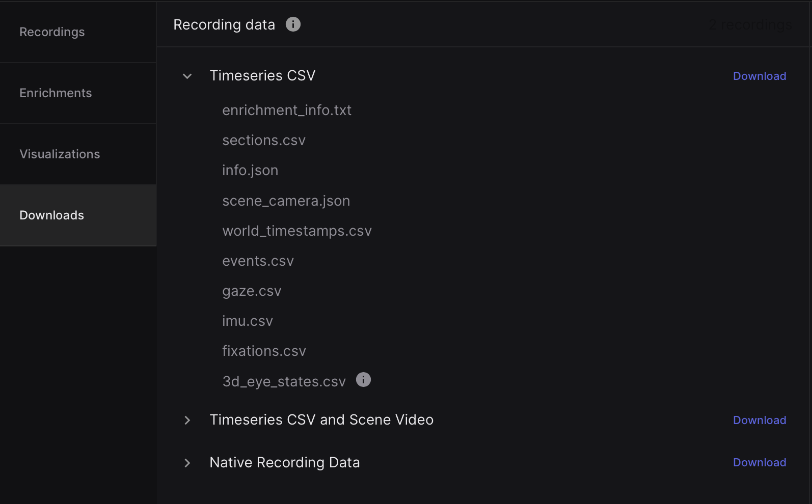Click the info icon beside Recording data
Screen dimensions: 812x504
[x=293, y=24]
